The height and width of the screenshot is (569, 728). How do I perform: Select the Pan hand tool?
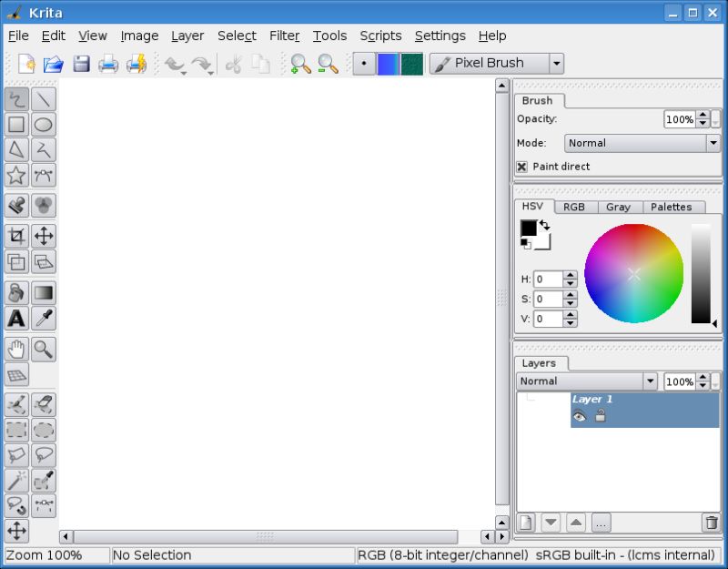tap(16, 349)
